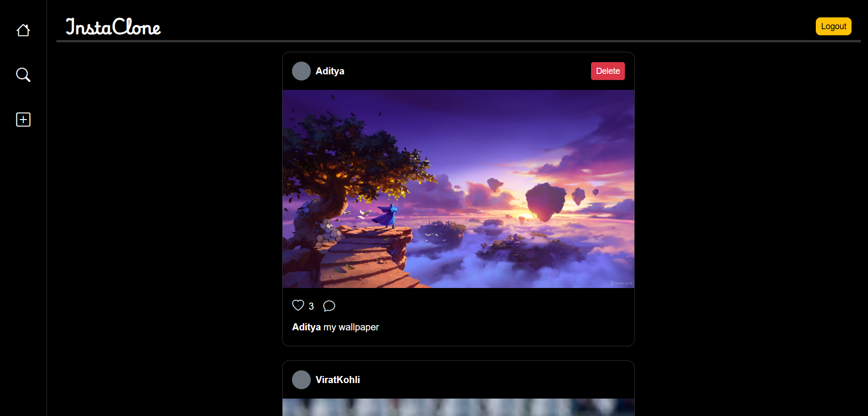Image resolution: width=868 pixels, height=416 pixels.
Task: Create a new post with plus icon
Action: 23,120
